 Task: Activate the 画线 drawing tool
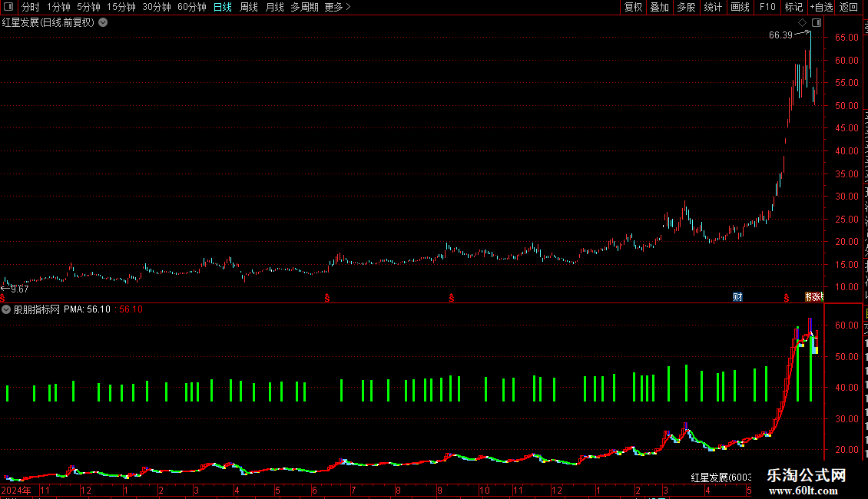pos(740,7)
